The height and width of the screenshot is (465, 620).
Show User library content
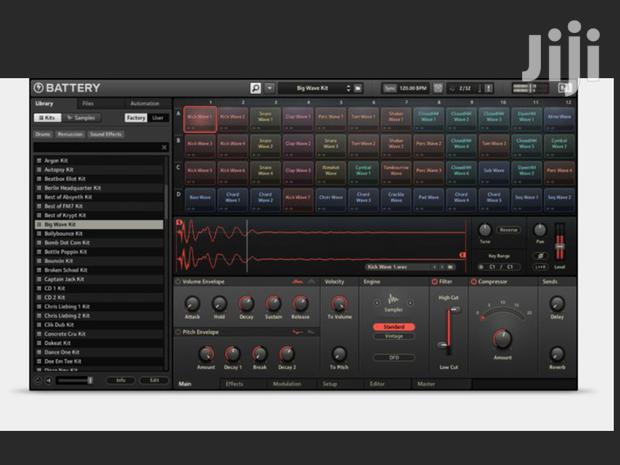[158, 118]
